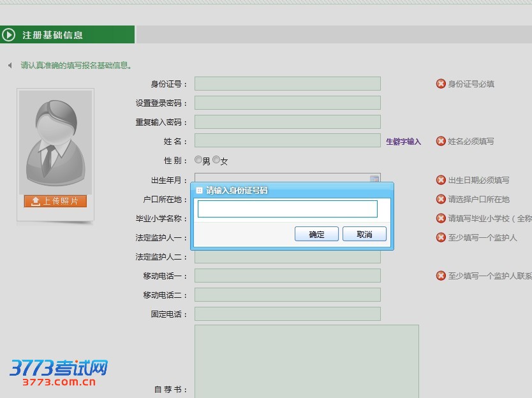Click the avatar placeholder photo
This screenshot has height=398, width=532.
(x=55, y=142)
